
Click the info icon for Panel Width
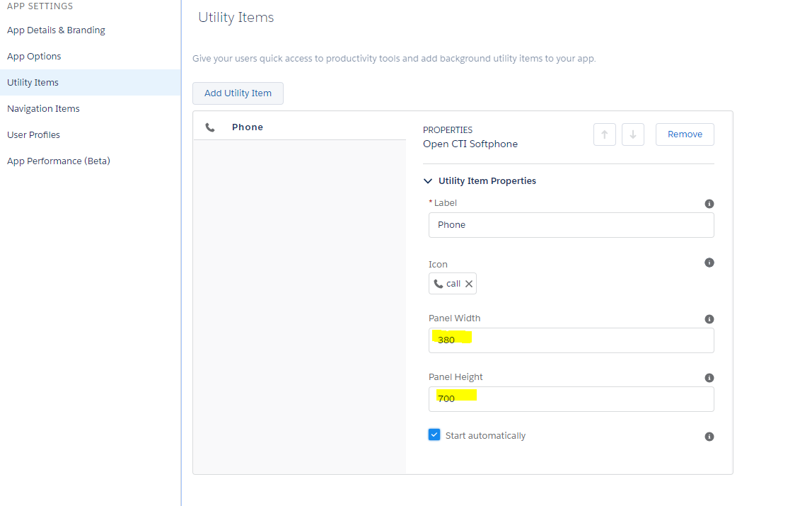[x=709, y=319]
